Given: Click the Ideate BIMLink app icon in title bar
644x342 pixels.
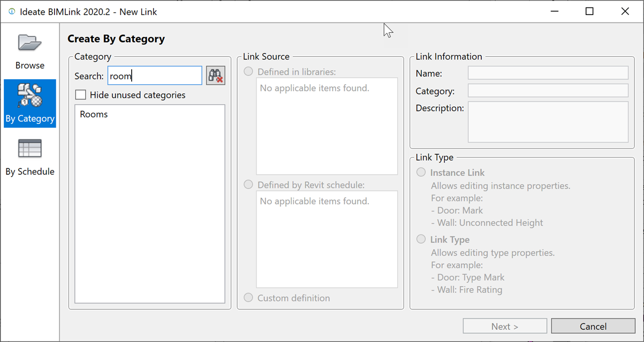Looking at the screenshot, I should (12, 11).
